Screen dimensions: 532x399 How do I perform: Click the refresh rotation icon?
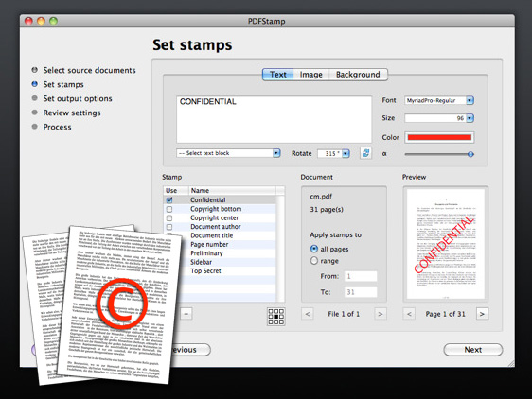[365, 153]
